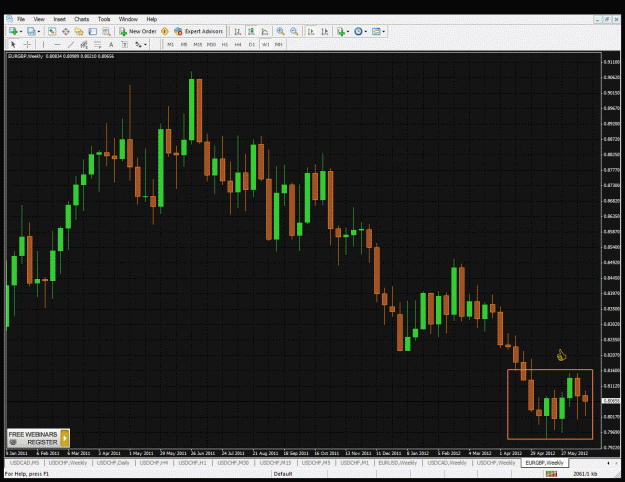Switch to the USDCAD,Weekly chart tab

tap(447, 463)
